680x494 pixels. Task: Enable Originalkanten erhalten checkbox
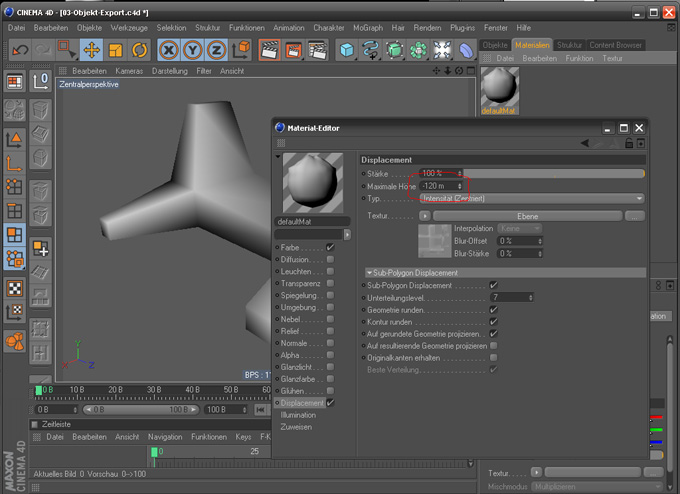[493, 357]
